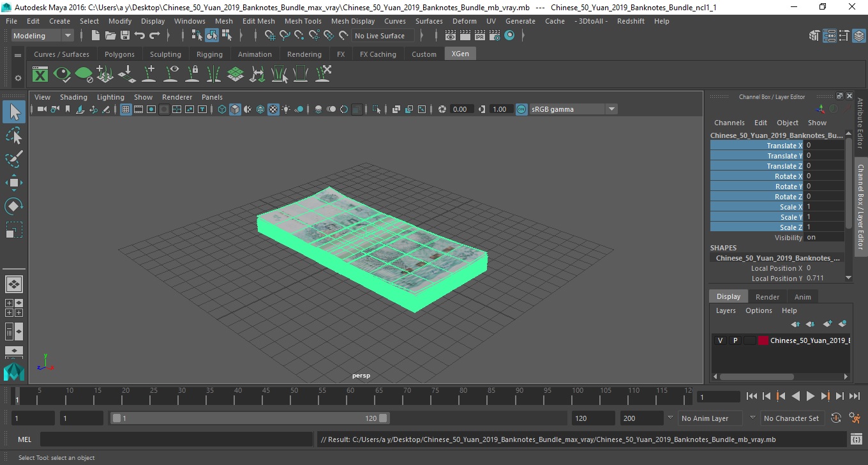
Task: Open animation preferences running-man icon
Action: point(855,418)
